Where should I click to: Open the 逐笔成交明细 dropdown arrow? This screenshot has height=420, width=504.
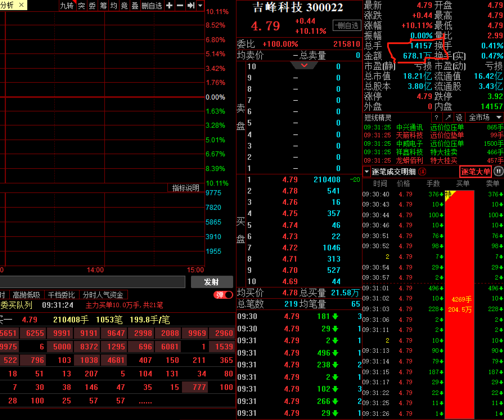(x=366, y=171)
